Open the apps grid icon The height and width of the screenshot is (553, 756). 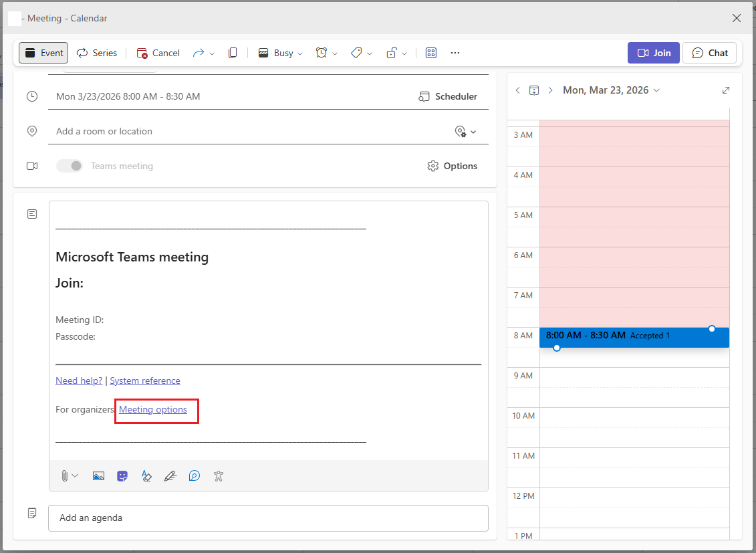tap(431, 53)
